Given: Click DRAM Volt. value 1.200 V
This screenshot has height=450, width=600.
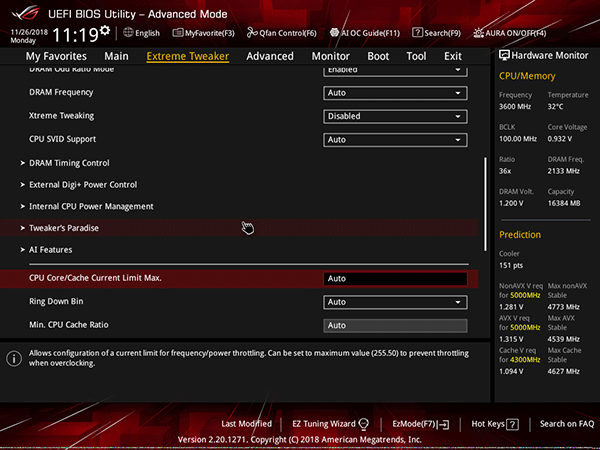Looking at the screenshot, I should click(511, 203).
